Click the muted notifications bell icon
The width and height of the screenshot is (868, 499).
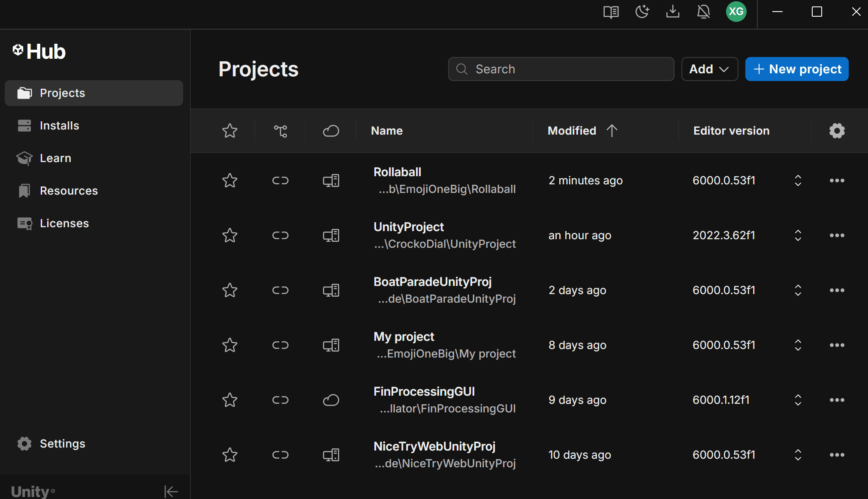(x=703, y=12)
